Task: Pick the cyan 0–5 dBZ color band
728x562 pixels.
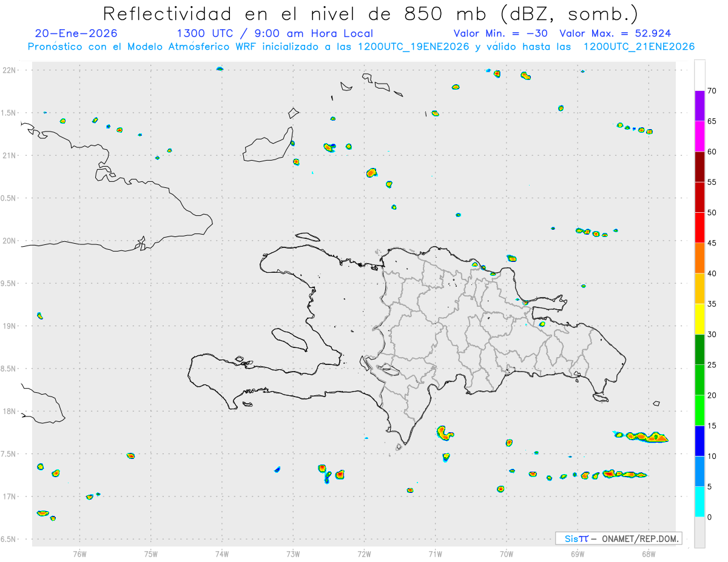Action: click(x=699, y=502)
